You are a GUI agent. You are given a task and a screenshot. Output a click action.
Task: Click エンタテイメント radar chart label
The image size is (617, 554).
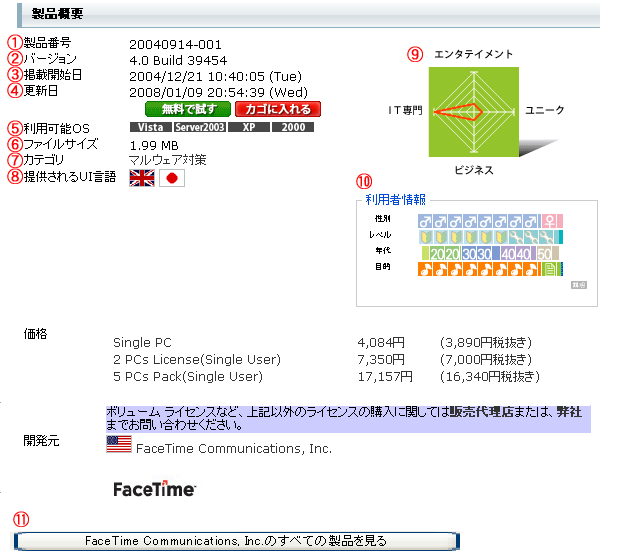[x=473, y=54]
